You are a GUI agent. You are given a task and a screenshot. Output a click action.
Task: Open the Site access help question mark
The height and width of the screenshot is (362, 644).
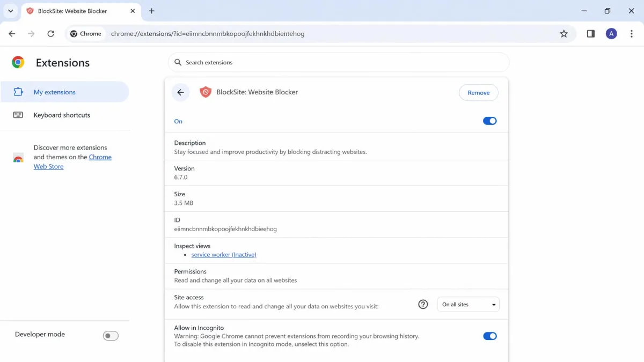423,304
